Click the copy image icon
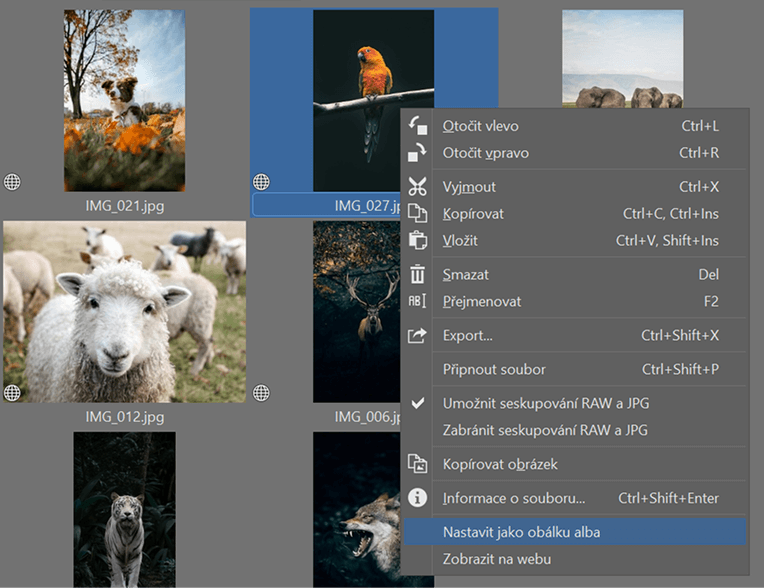 point(418,464)
